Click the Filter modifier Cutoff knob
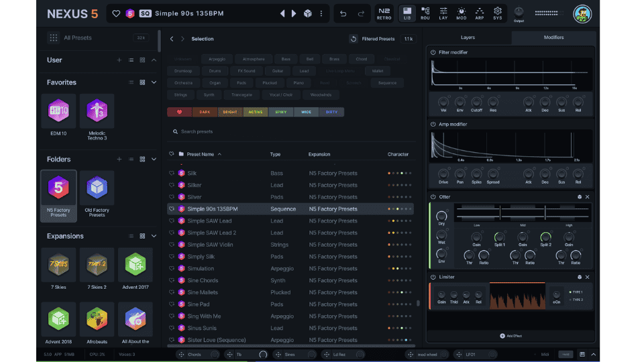Image resolution: width=644 pixels, height=362 pixels. [476, 101]
